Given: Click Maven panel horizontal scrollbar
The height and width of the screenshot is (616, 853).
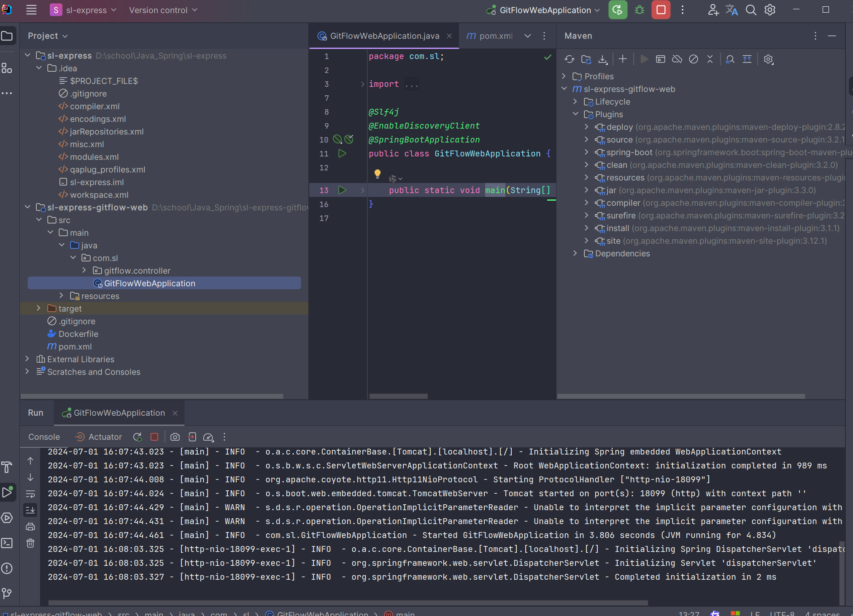Looking at the screenshot, I should click(x=681, y=396).
